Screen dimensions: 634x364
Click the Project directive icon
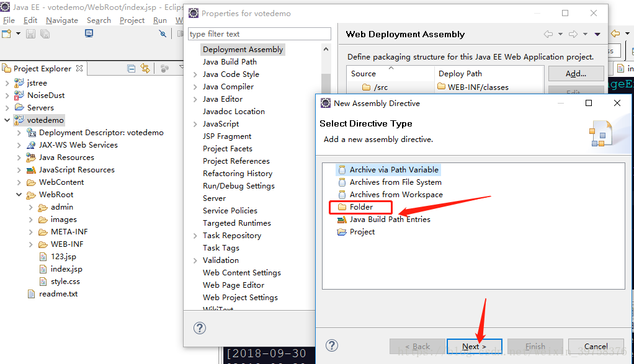[342, 232]
